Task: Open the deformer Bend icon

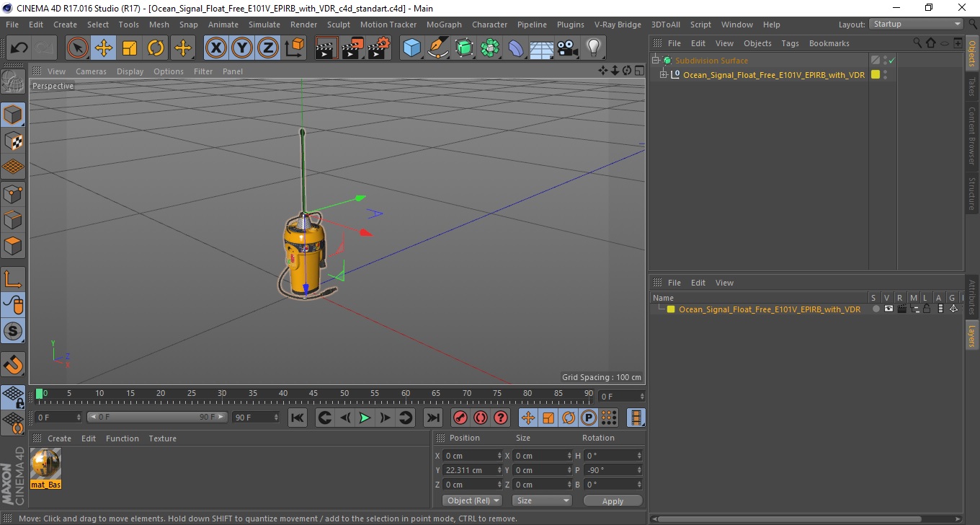Action: coord(516,48)
